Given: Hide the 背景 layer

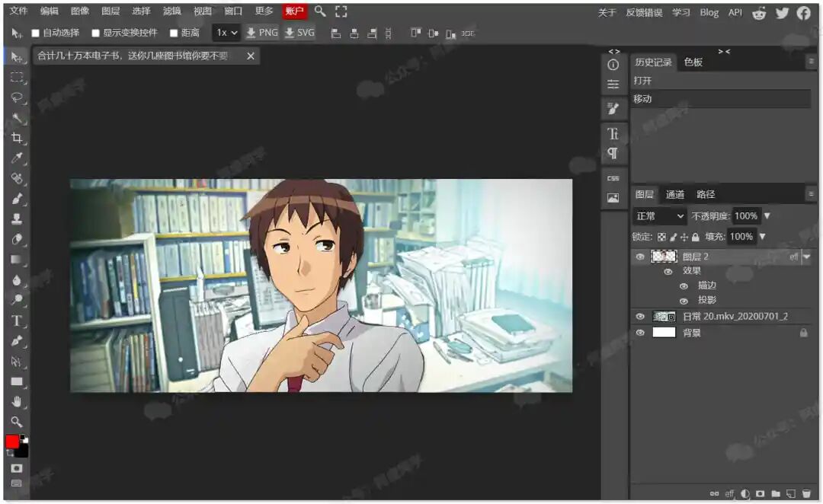Looking at the screenshot, I should [x=640, y=333].
